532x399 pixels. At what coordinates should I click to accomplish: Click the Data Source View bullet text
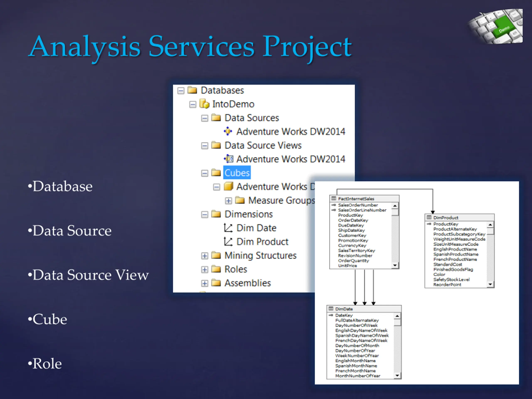click(x=91, y=275)
